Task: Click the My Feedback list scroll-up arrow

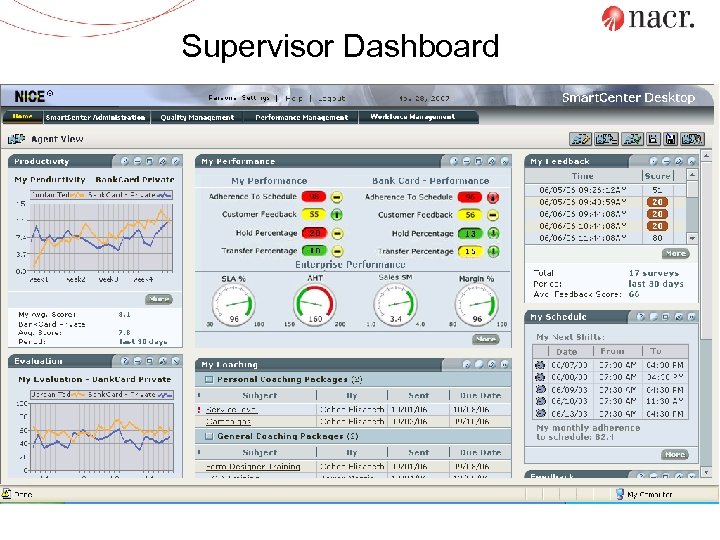Action: point(692,175)
